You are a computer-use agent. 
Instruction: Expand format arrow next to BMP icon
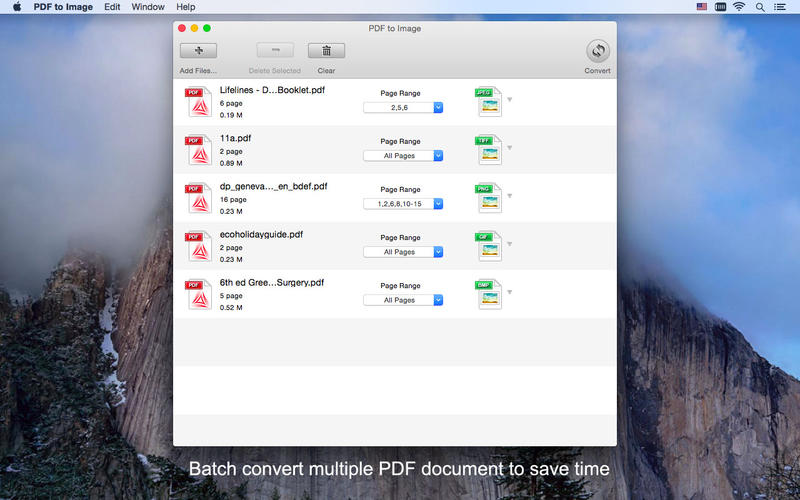(x=509, y=292)
